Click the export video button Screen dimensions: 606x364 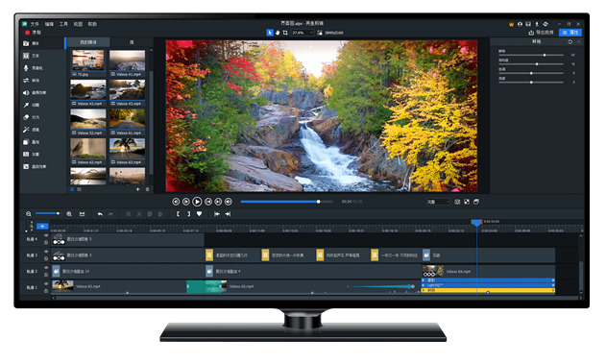click(541, 33)
